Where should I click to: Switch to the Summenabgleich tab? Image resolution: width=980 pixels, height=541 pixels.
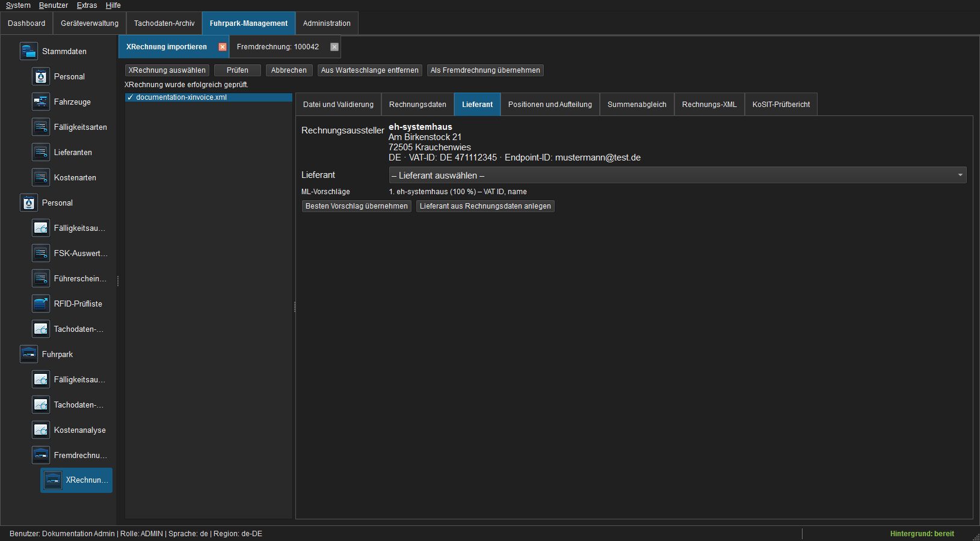point(636,105)
